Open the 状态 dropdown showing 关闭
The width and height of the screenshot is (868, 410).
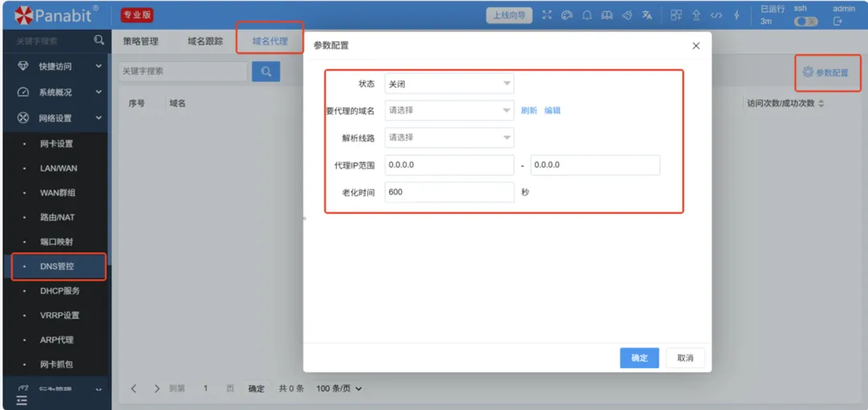pyautogui.click(x=448, y=84)
